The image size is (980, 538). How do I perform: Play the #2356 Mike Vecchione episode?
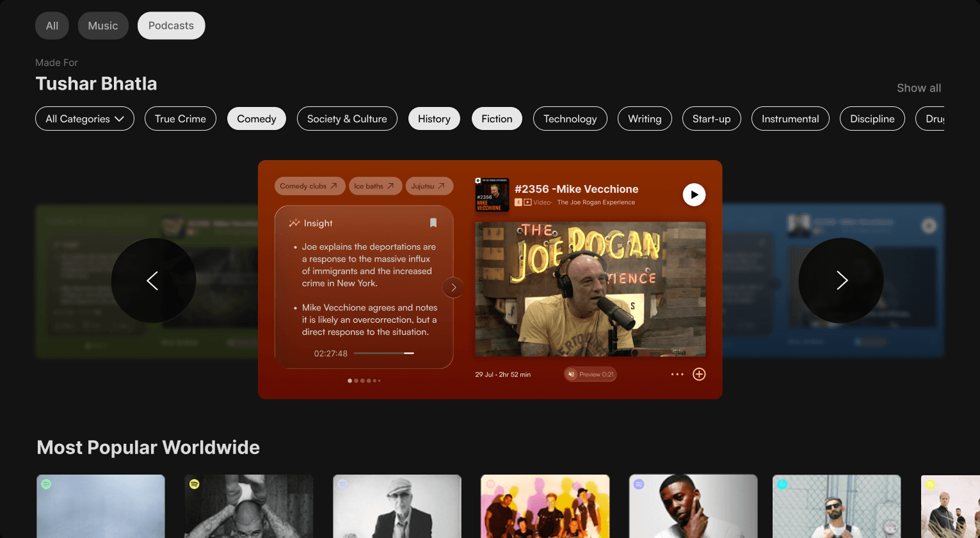click(694, 195)
